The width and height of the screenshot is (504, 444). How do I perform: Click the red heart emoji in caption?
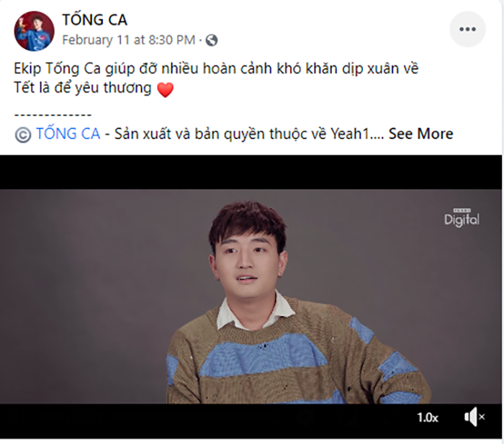165,89
